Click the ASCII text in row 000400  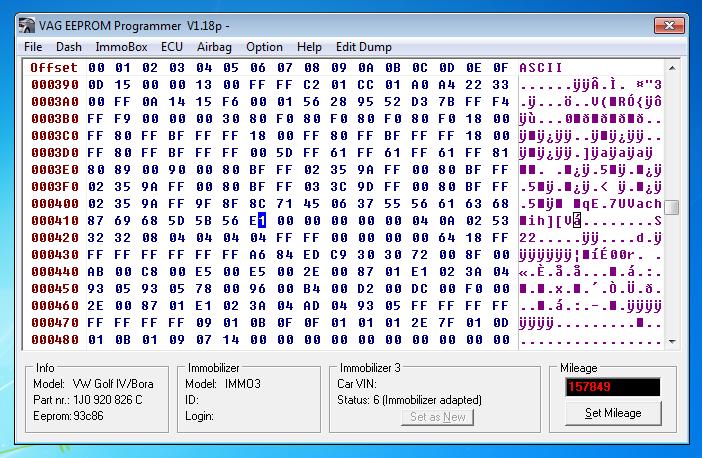click(x=589, y=203)
